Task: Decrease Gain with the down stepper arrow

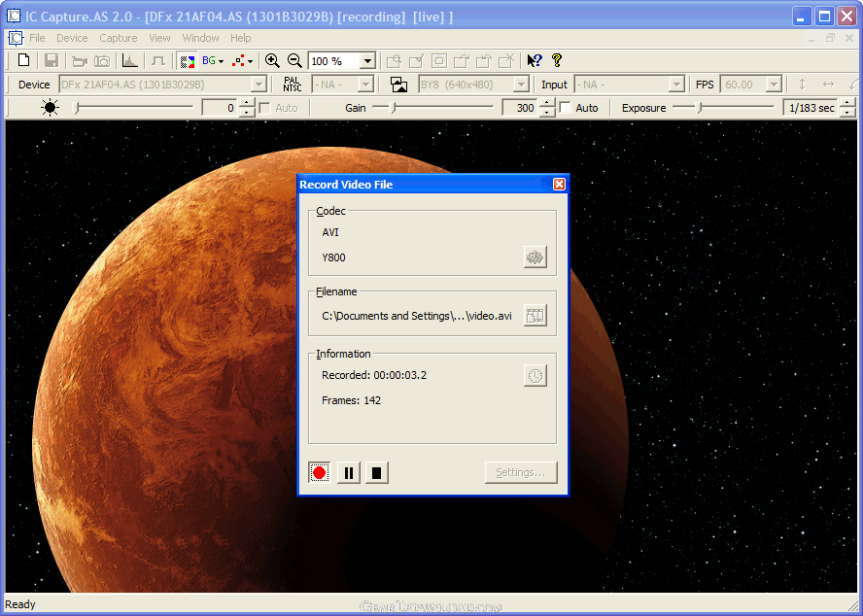Action: (x=546, y=113)
